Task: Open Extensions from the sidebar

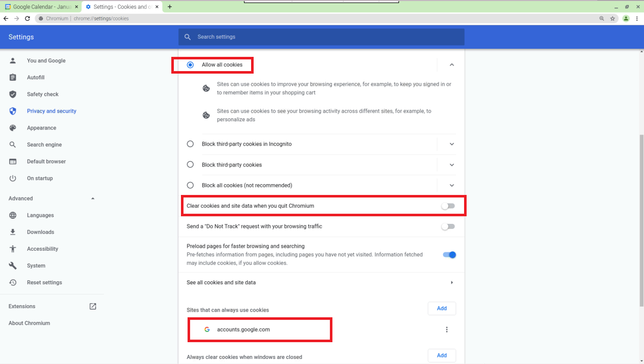Action: [x=22, y=306]
